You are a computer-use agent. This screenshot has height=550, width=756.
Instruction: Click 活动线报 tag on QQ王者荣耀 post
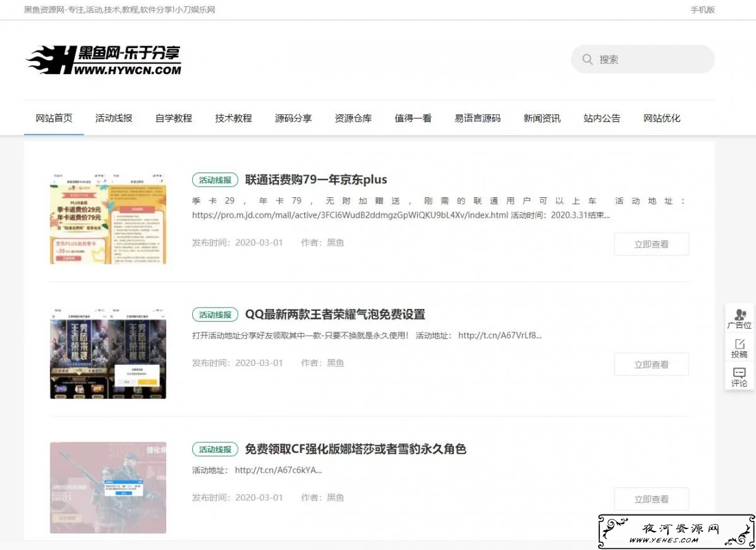tap(215, 315)
